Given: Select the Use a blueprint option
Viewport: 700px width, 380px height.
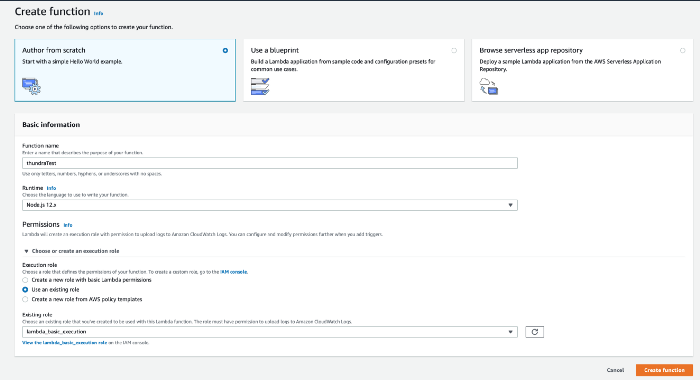Looking at the screenshot, I should click(x=454, y=50).
